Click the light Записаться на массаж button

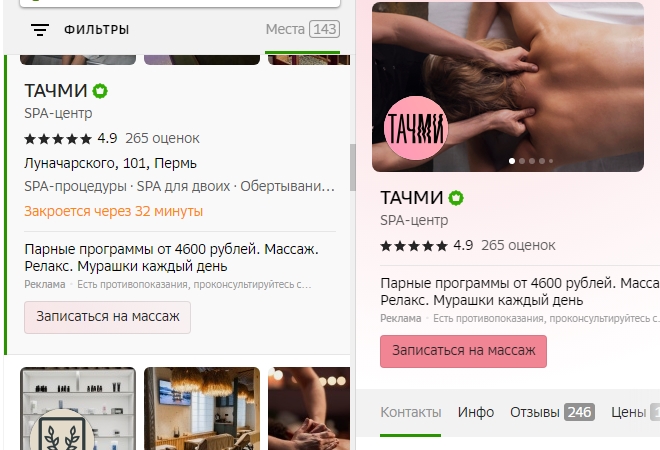click(107, 317)
